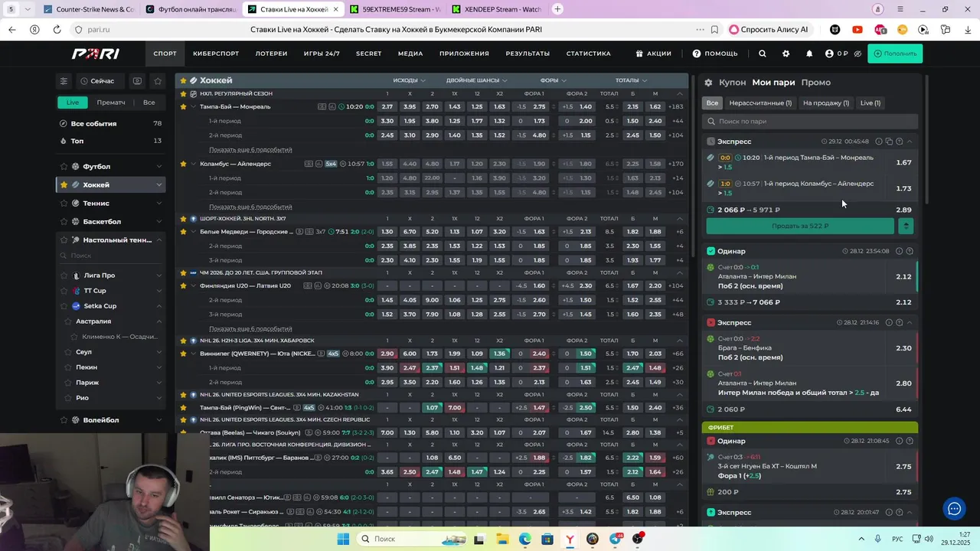This screenshot has width=980, height=551.
Task: Click Продать за 522 ₽ button
Action: 800,226
